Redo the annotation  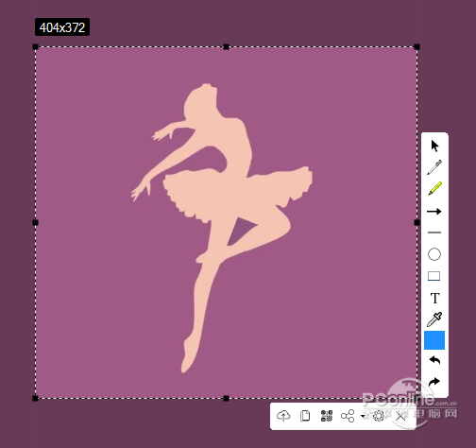click(x=434, y=382)
